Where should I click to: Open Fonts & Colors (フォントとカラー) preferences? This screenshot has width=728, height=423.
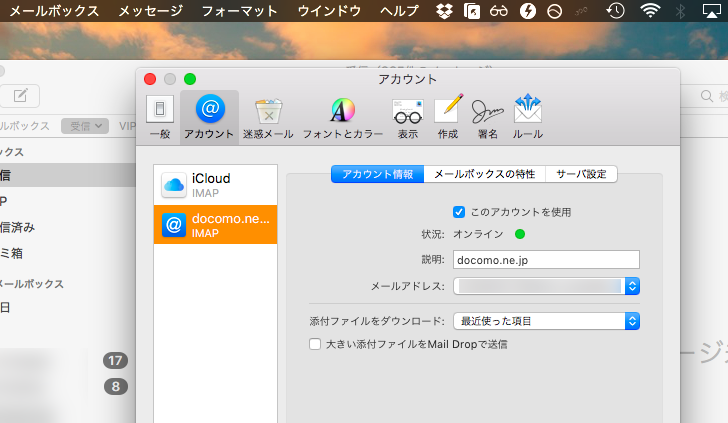(x=342, y=116)
